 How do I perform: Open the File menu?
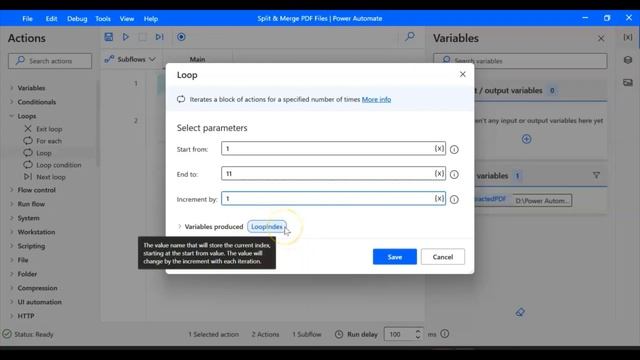tap(27, 19)
